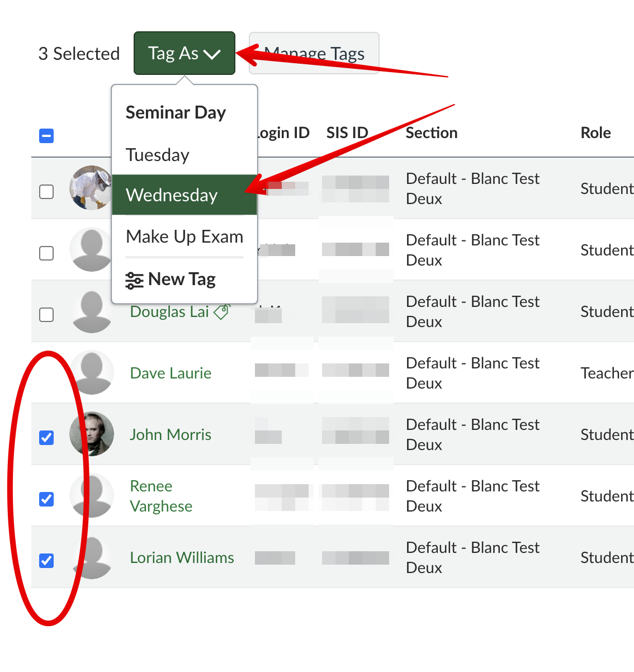Check the Douglas Lai row checkbox
The width and height of the screenshot is (634, 672).
point(47,315)
